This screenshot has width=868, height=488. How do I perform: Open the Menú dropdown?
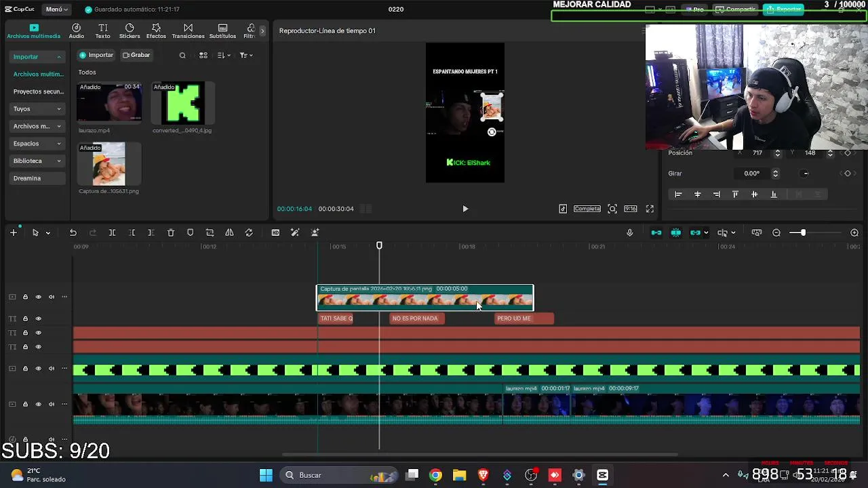coord(57,9)
